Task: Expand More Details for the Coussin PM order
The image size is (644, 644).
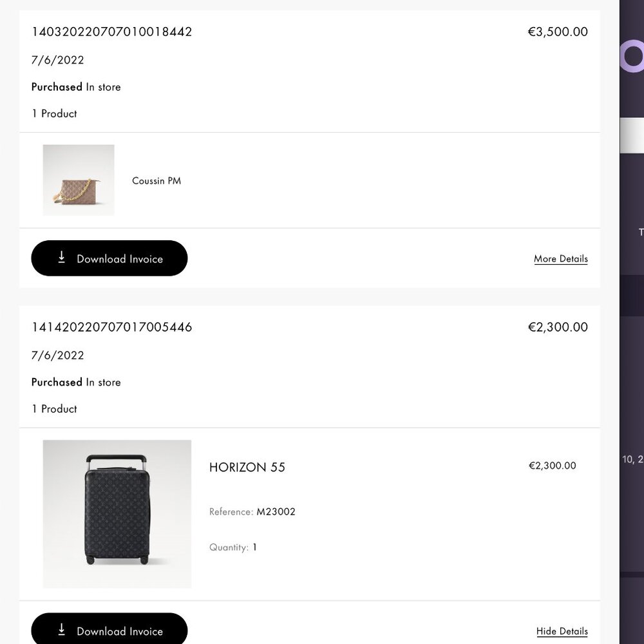Action: pyautogui.click(x=560, y=259)
